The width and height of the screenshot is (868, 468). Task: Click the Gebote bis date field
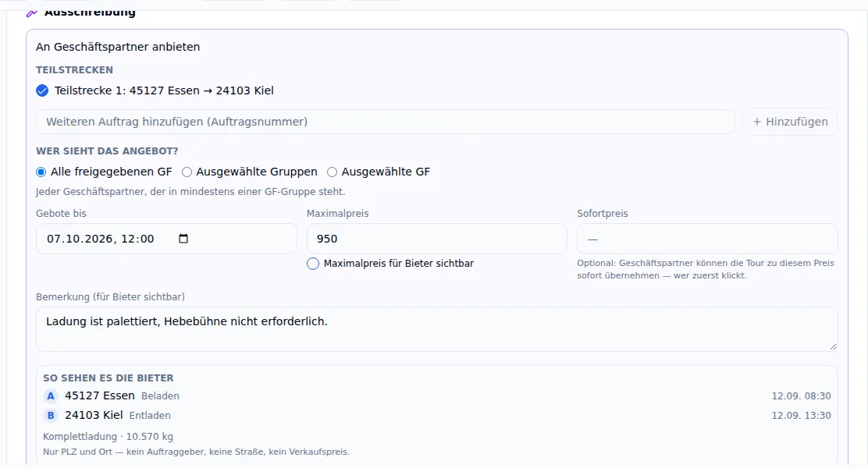pos(166,239)
